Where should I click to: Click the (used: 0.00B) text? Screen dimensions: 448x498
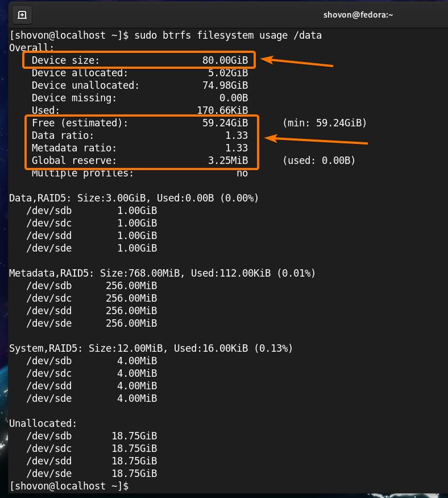point(318,160)
